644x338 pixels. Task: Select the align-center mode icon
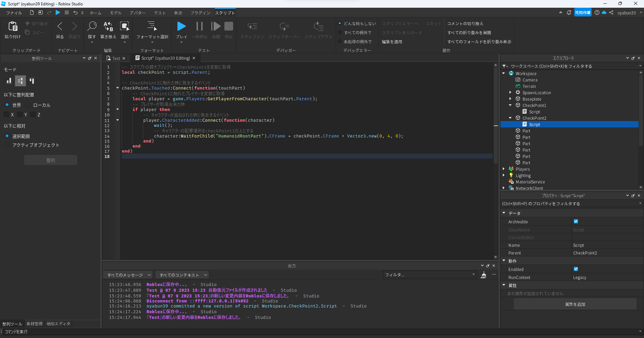(x=20, y=81)
